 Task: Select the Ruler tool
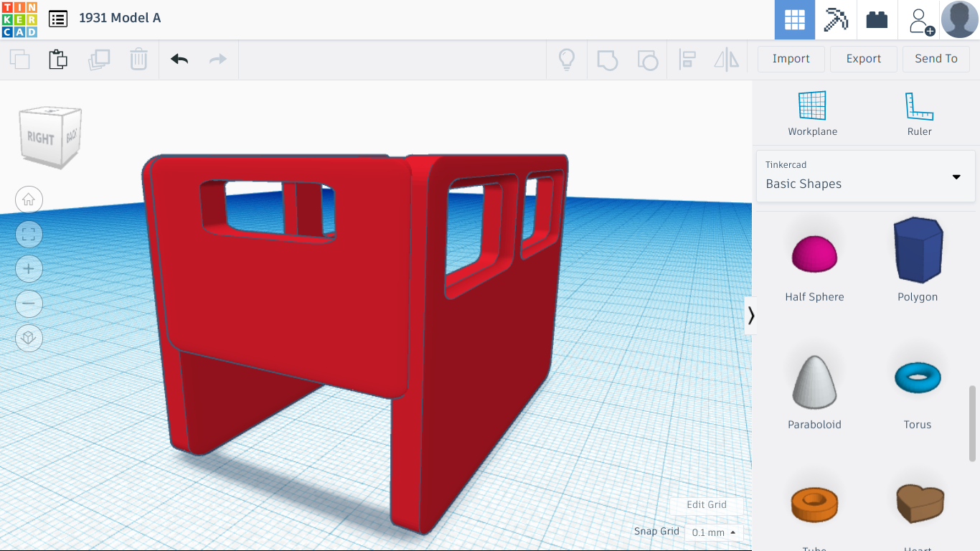pos(919,113)
